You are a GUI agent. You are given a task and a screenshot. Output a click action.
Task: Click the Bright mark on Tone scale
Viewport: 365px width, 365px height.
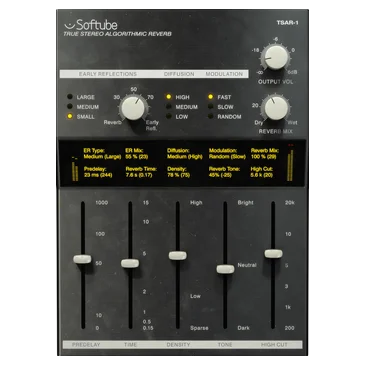(x=245, y=202)
